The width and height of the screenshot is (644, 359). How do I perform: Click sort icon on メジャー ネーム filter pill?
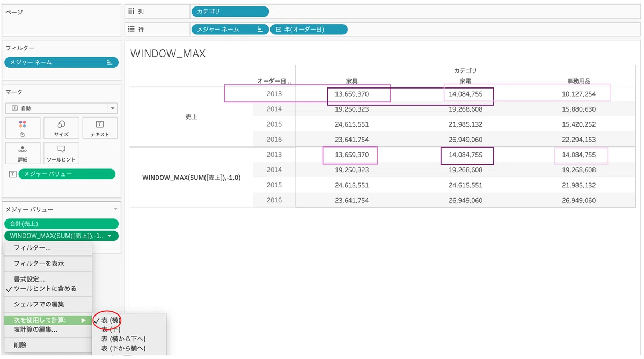click(109, 62)
